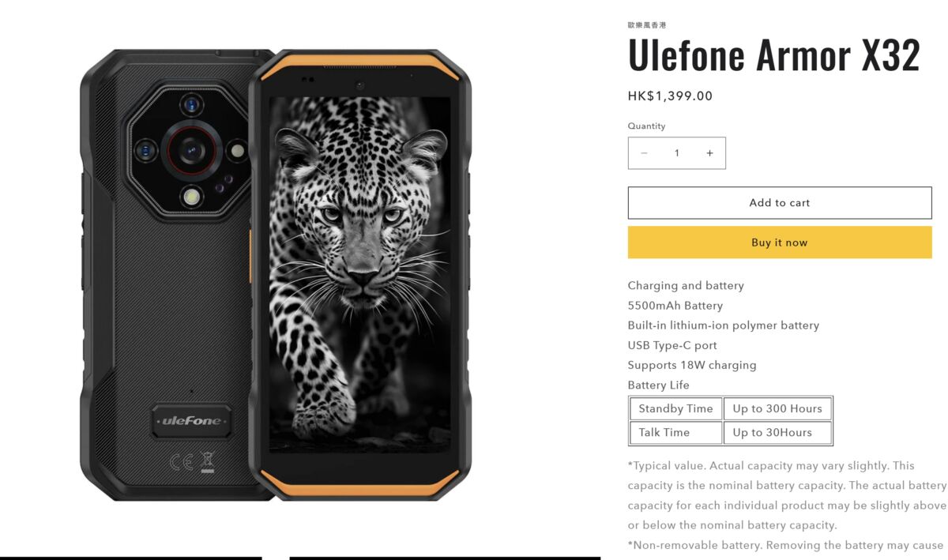Select the Ulefone Armor X32 product title
Image resolution: width=948 pixels, height=560 pixels.
(774, 54)
